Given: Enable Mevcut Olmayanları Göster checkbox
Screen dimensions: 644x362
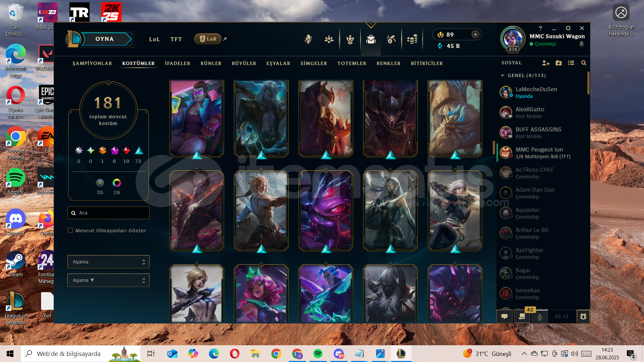Looking at the screenshot, I should pyautogui.click(x=70, y=230).
